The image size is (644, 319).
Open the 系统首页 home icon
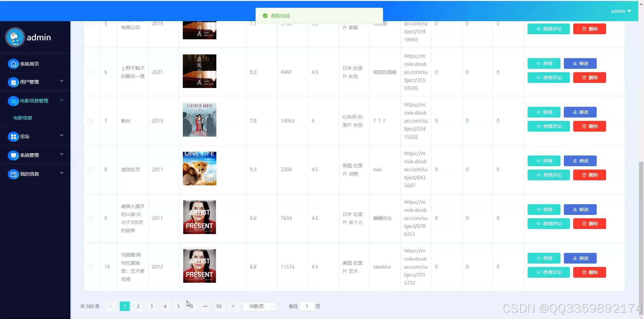pos(13,64)
